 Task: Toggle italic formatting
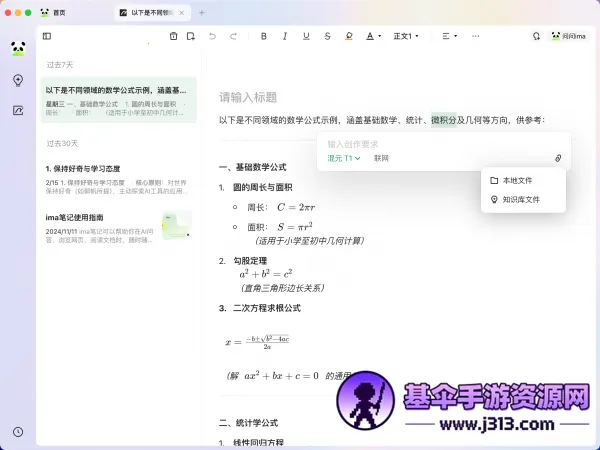(x=285, y=36)
